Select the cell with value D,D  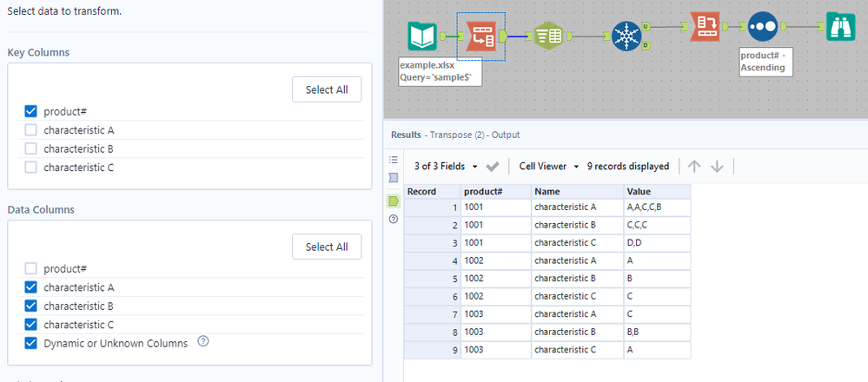pyautogui.click(x=657, y=243)
